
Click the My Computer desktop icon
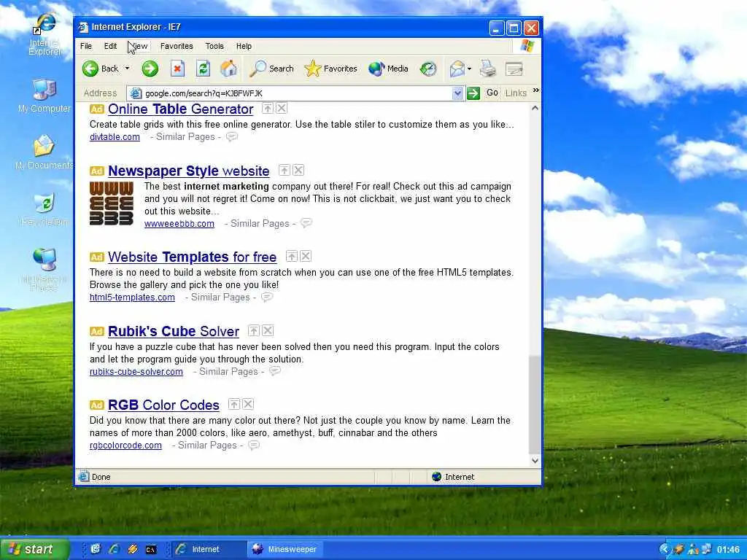[44, 96]
